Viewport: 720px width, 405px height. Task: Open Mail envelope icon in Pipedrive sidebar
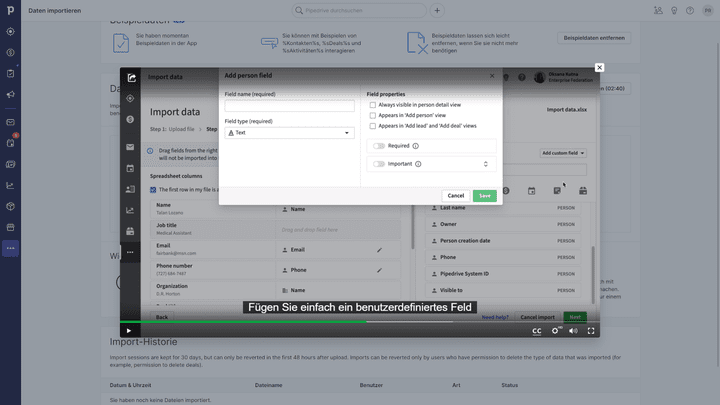coord(11,122)
